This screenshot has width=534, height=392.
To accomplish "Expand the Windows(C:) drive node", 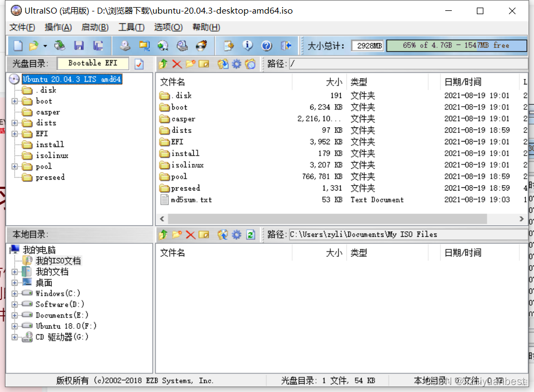I will [x=15, y=293].
